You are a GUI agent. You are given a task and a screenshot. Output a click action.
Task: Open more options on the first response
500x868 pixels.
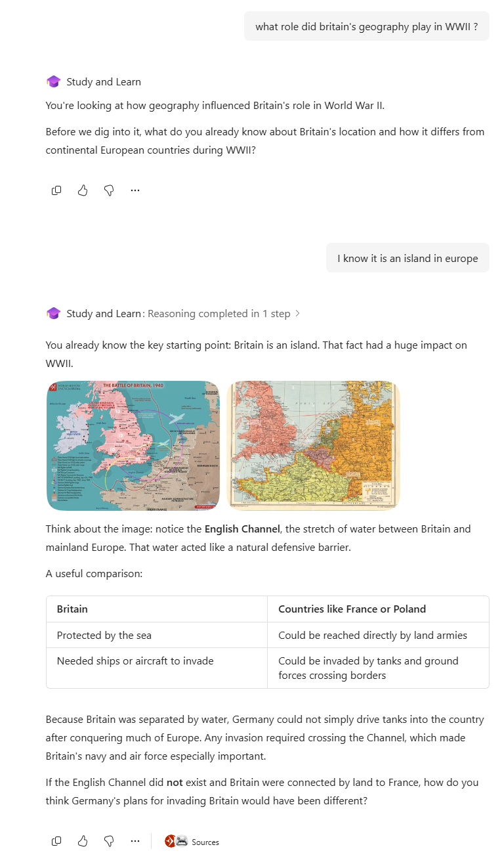[135, 190]
